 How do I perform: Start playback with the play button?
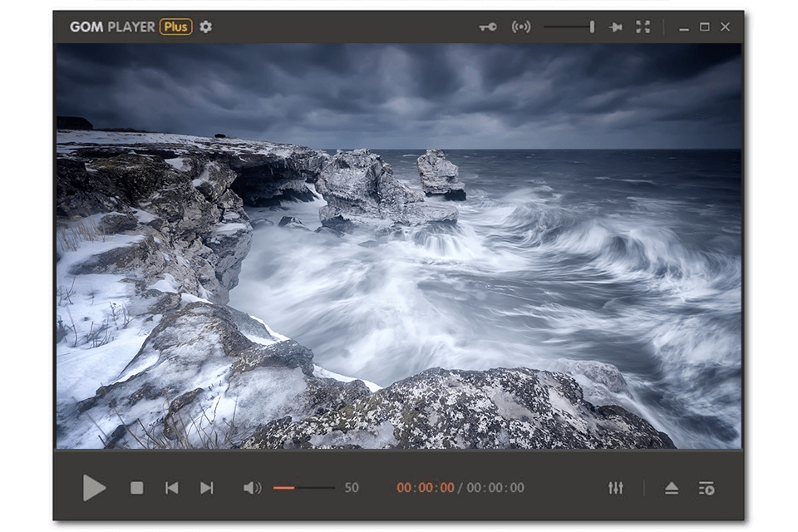pyautogui.click(x=94, y=488)
